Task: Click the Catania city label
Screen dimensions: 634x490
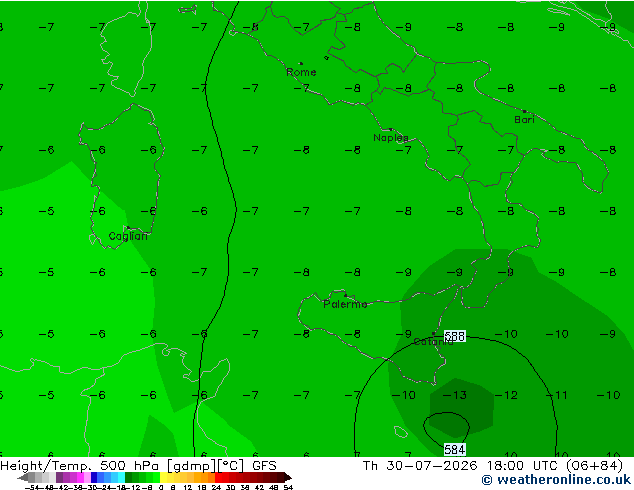Action: pyautogui.click(x=433, y=342)
